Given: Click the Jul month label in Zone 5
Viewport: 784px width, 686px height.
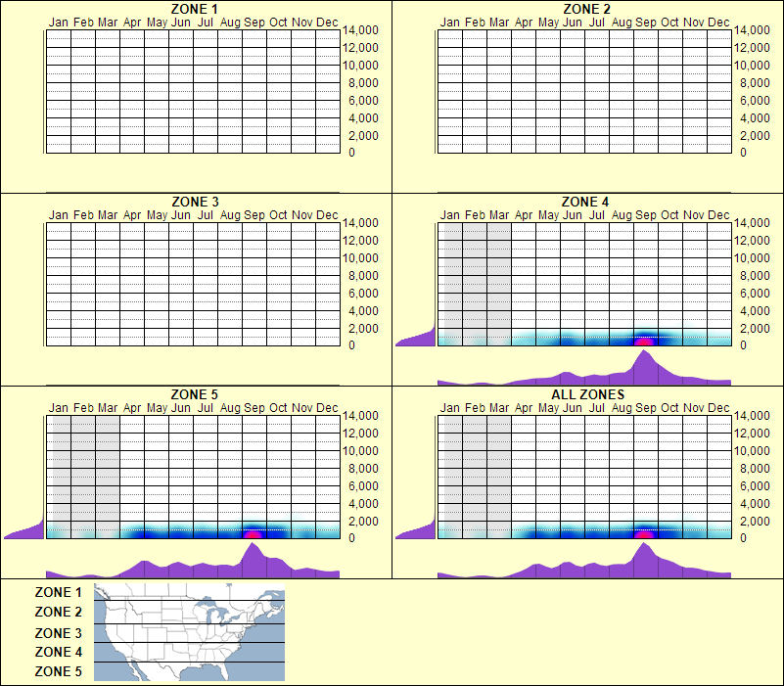Looking at the screenshot, I should click(x=205, y=408).
